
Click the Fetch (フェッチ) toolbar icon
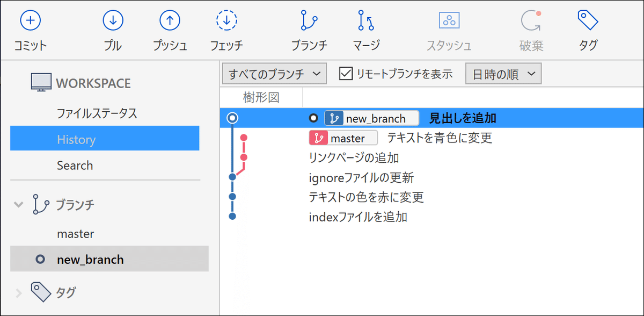[x=226, y=20]
